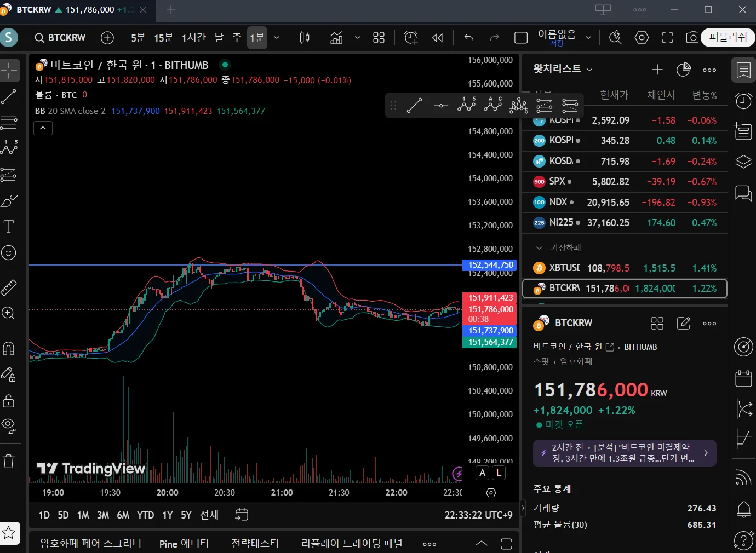Open the economic calendar panel
Screen dimensions: 756x553
743,378
